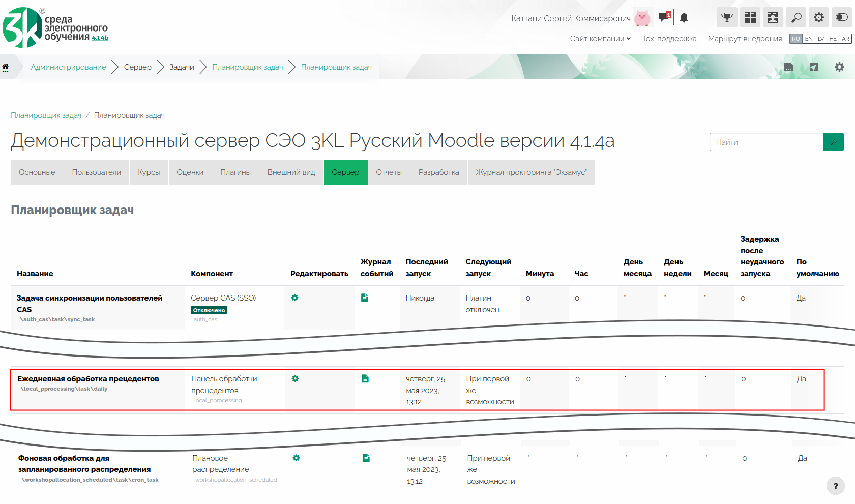Click the Задачи breadcrumb item
This screenshot has height=504, width=855.
click(x=182, y=67)
